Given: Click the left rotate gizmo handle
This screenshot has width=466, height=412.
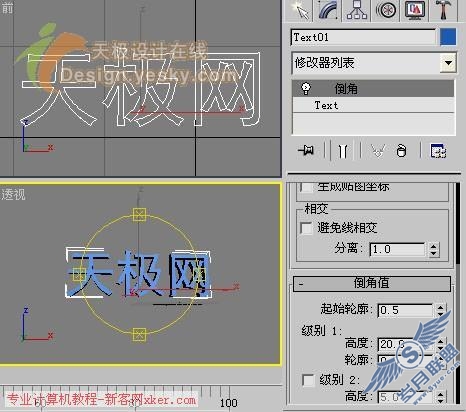Looking at the screenshot, I should [79, 275].
